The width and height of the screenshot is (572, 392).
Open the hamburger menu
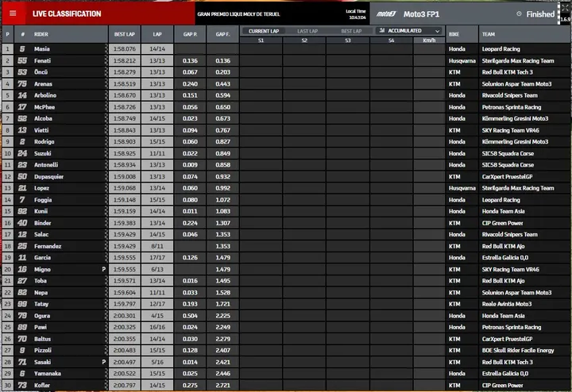coord(13,13)
